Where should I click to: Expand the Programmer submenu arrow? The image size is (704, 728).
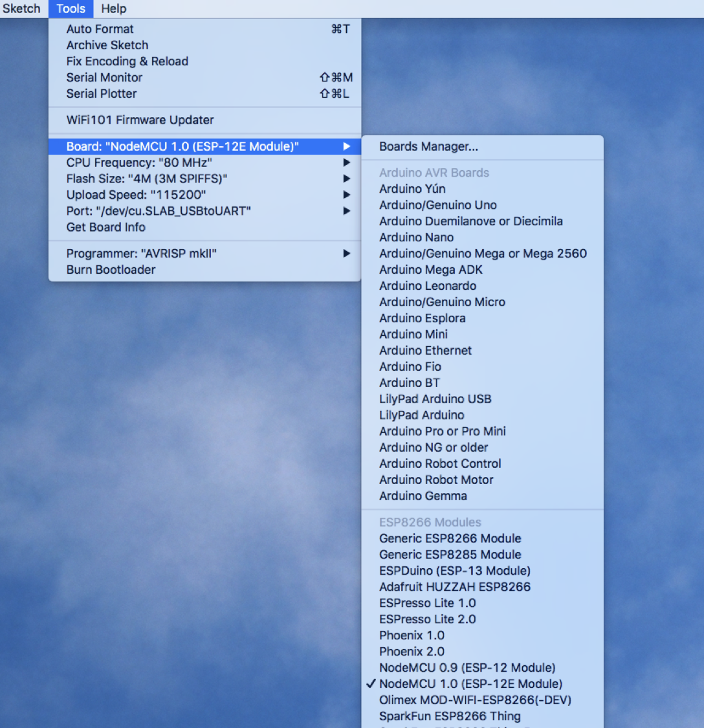click(346, 253)
